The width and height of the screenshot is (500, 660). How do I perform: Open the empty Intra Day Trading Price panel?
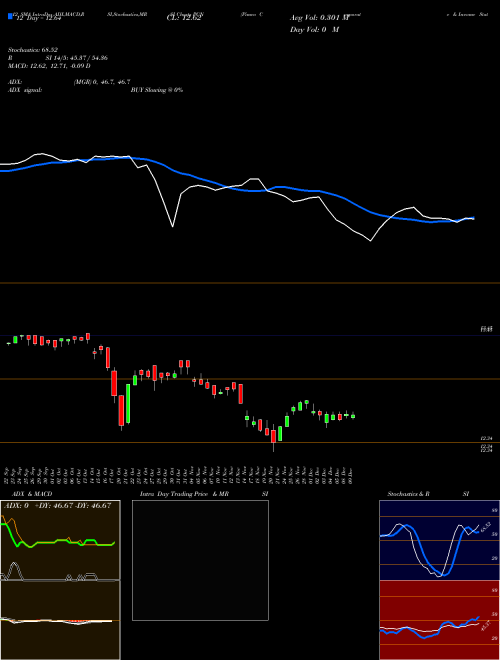click(200, 560)
